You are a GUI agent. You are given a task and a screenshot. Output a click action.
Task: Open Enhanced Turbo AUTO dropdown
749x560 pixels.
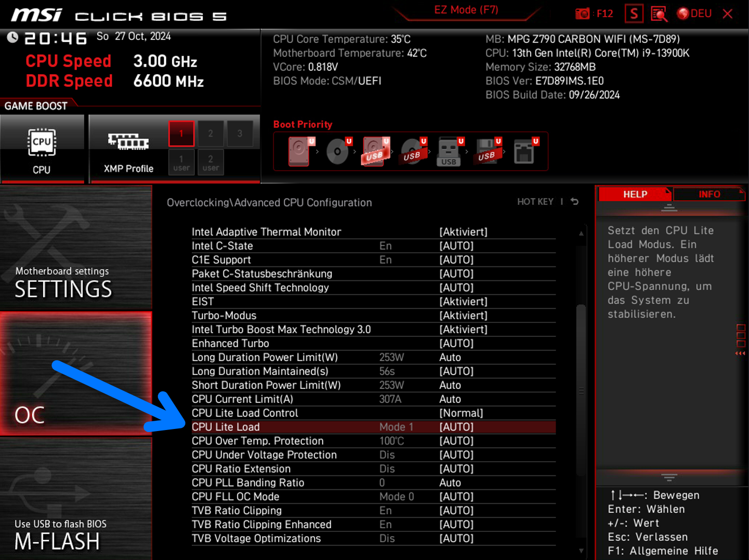(x=456, y=344)
